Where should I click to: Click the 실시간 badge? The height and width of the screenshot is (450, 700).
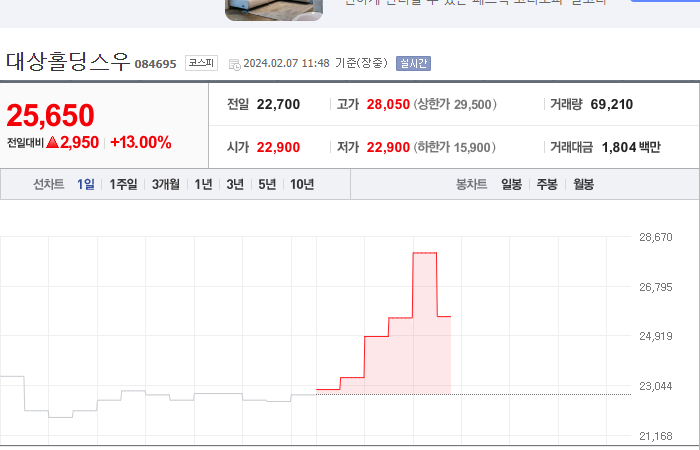coord(413,63)
